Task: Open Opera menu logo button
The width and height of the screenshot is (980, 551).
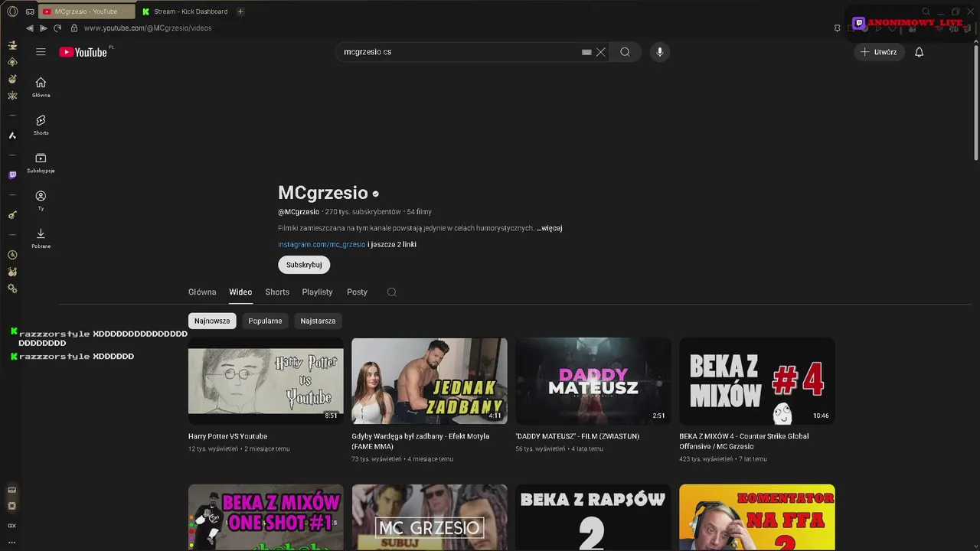Action: [x=12, y=11]
